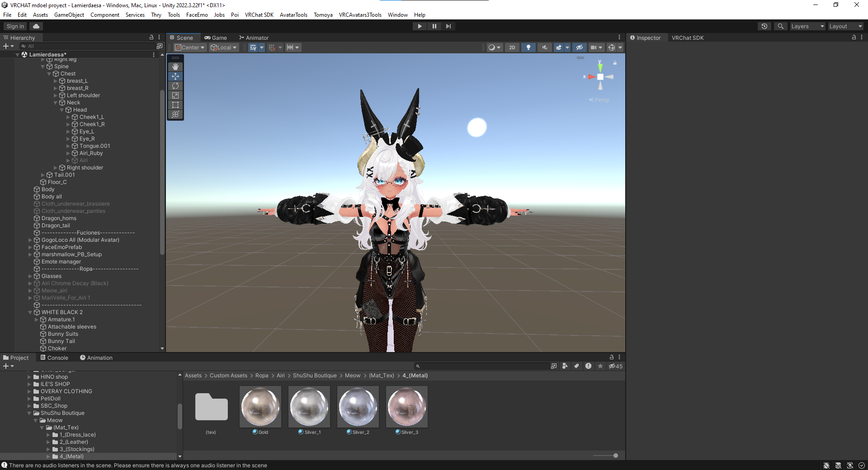The image size is (868, 470).
Task: Open the AvatarTools menu
Action: pyautogui.click(x=293, y=15)
